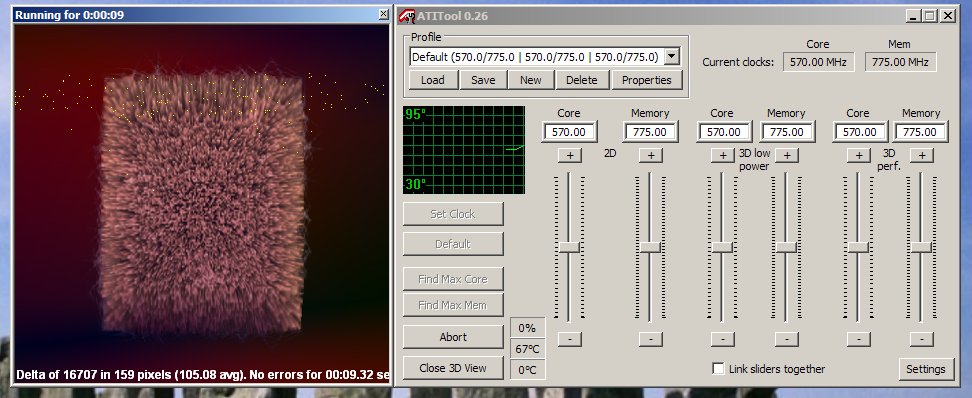Click the ATITool logo icon in title bar
Screen dimensions: 972x398
coord(407,15)
